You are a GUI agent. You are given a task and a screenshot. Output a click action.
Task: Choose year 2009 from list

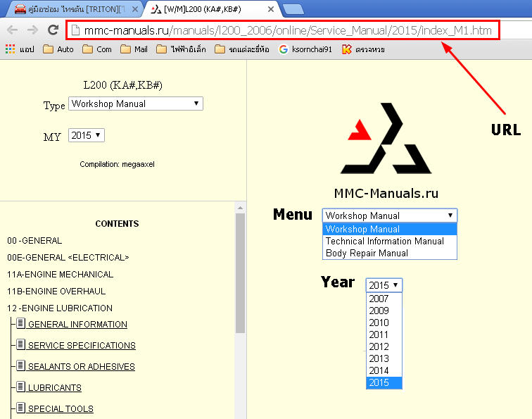point(384,311)
